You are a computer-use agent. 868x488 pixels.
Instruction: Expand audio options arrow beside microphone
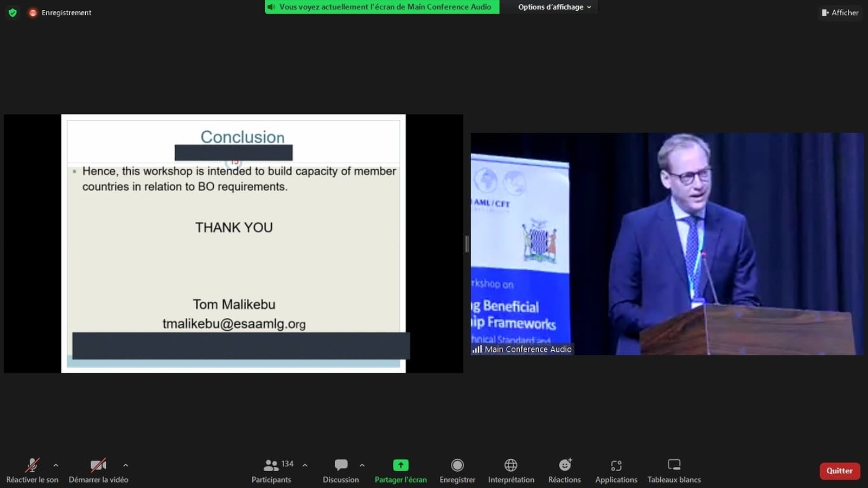click(56, 465)
